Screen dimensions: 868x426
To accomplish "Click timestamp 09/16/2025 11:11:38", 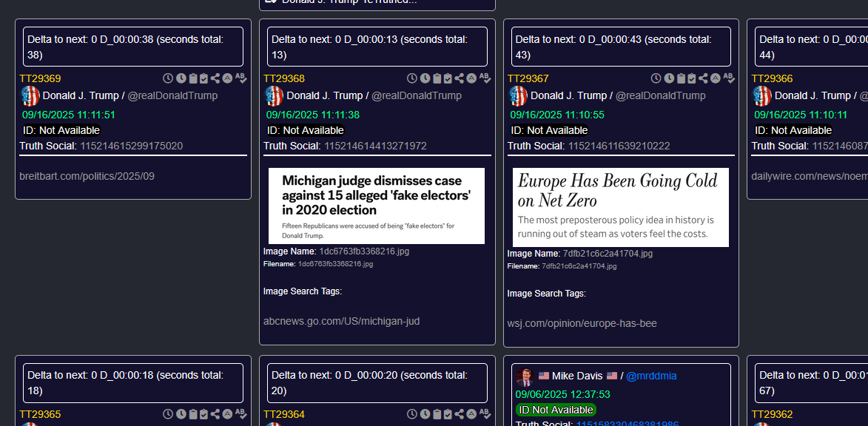I will pyautogui.click(x=313, y=115).
